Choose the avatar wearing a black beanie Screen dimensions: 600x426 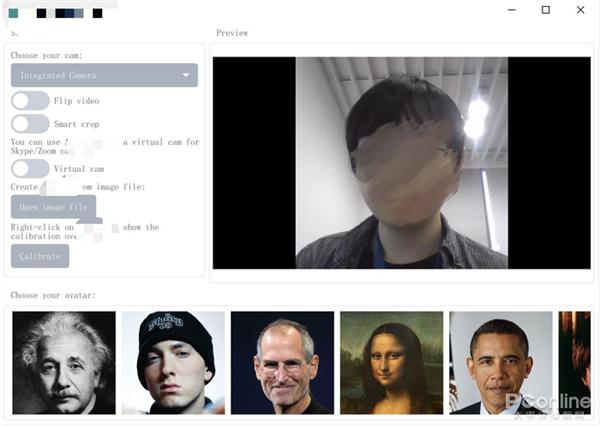173,363
